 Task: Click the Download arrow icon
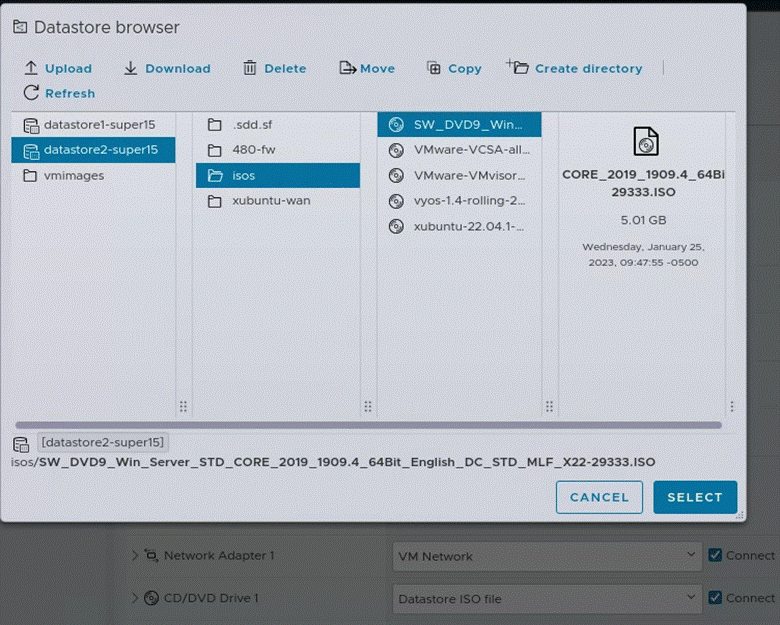(x=130, y=68)
